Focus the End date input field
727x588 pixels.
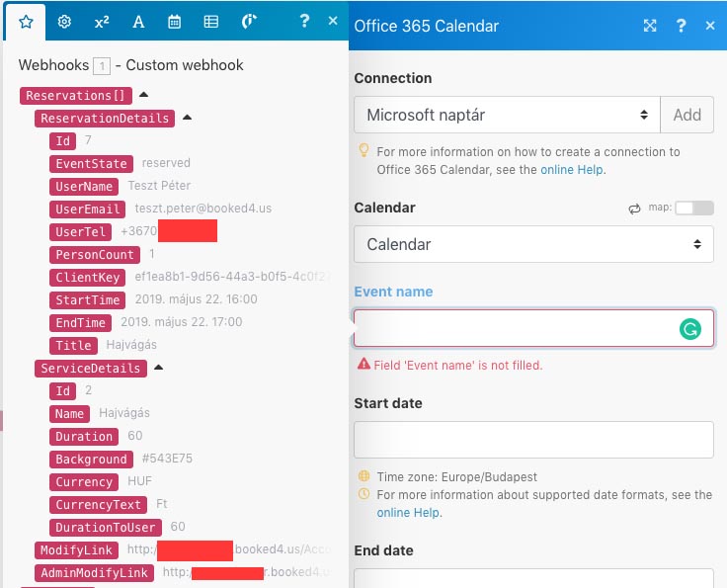[533, 578]
